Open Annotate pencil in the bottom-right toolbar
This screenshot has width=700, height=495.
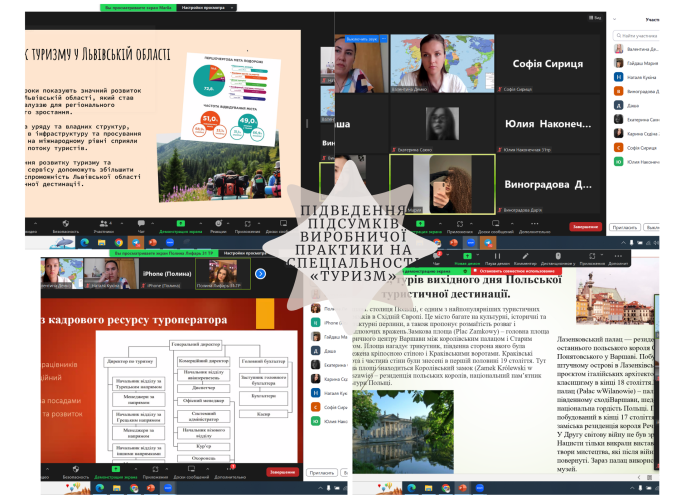[525, 258]
